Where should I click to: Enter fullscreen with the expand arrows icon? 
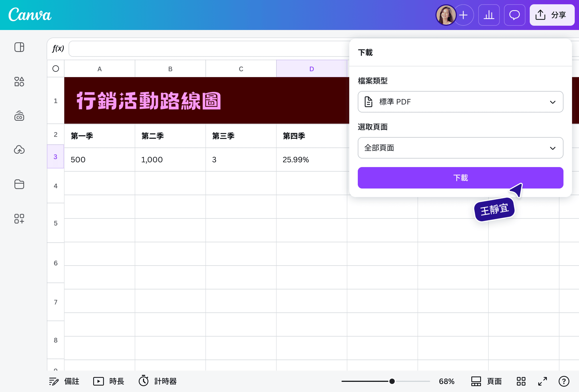click(542, 381)
